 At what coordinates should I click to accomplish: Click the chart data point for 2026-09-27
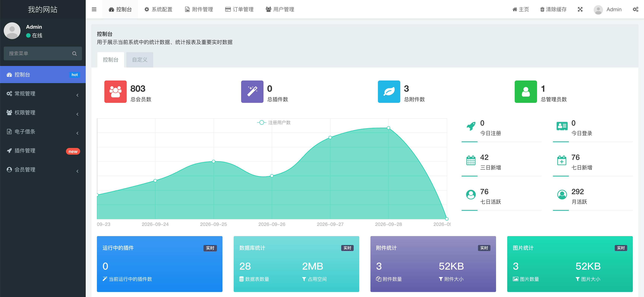coord(330,138)
